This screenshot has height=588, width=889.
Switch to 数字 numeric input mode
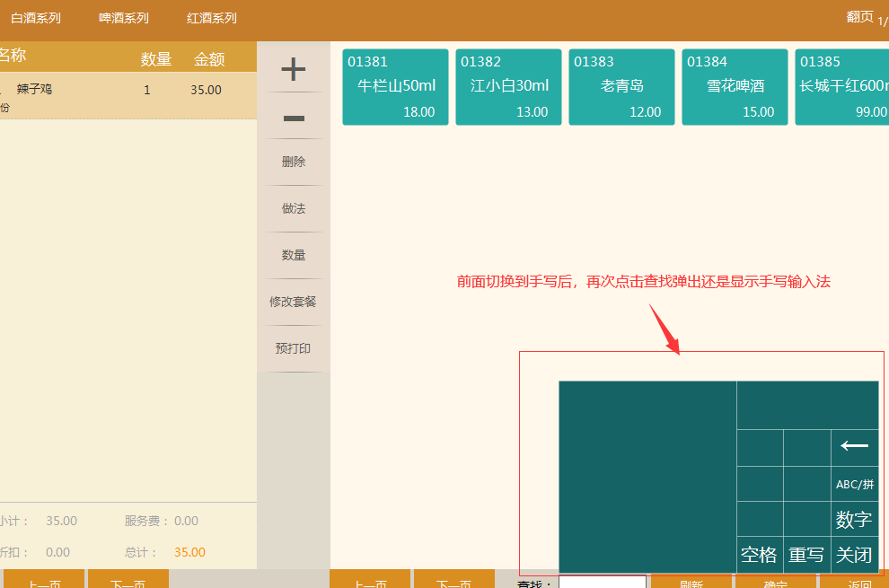coord(854,519)
